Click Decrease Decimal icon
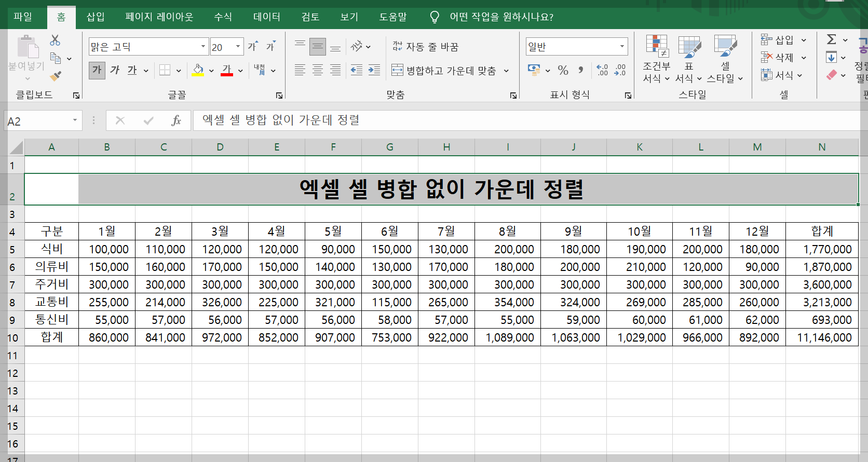868x462 pixels. tap(620, 70)
